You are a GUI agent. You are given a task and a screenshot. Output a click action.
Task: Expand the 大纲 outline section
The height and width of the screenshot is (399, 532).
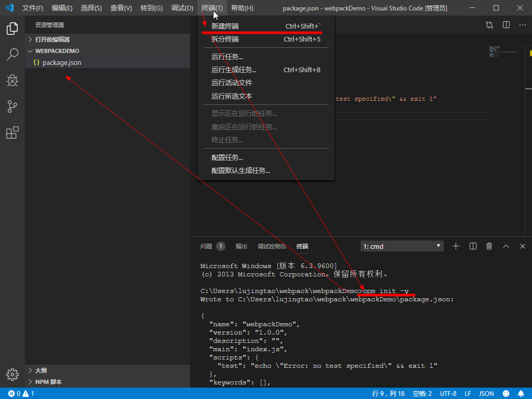pyautogui.click(x=108, y=370)
